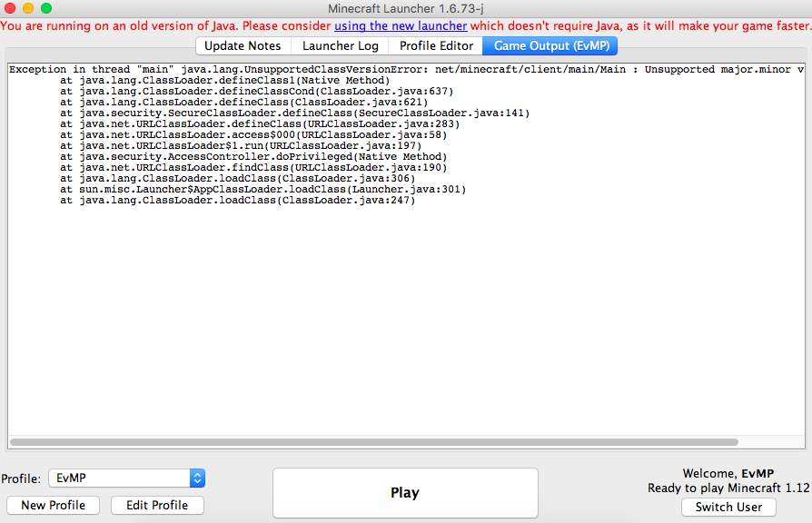The image size is (812, 523).
Task: Click the 'Profile:' label
Action: 21,479
